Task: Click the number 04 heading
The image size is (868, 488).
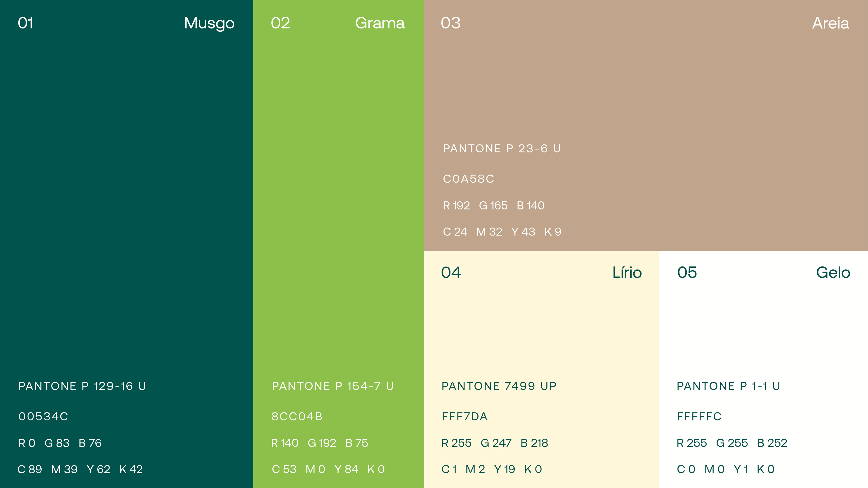Action: tap(451, 273)
